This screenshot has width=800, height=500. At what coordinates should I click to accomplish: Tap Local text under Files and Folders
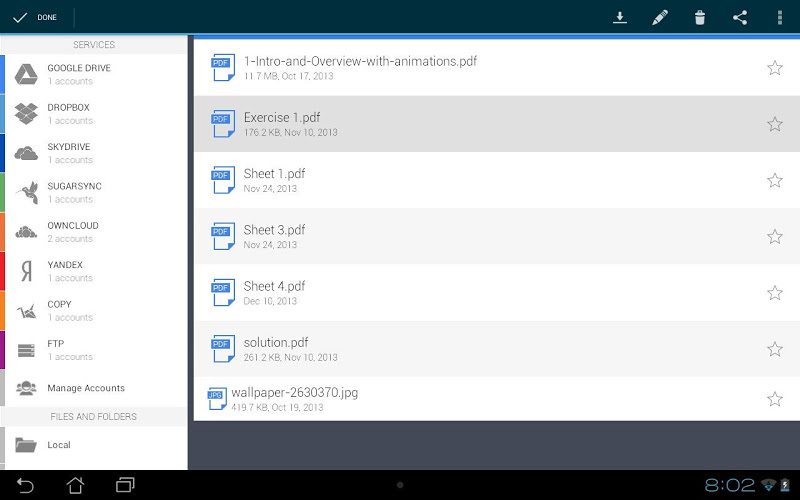pyautogui.click(x=59, y=444)
